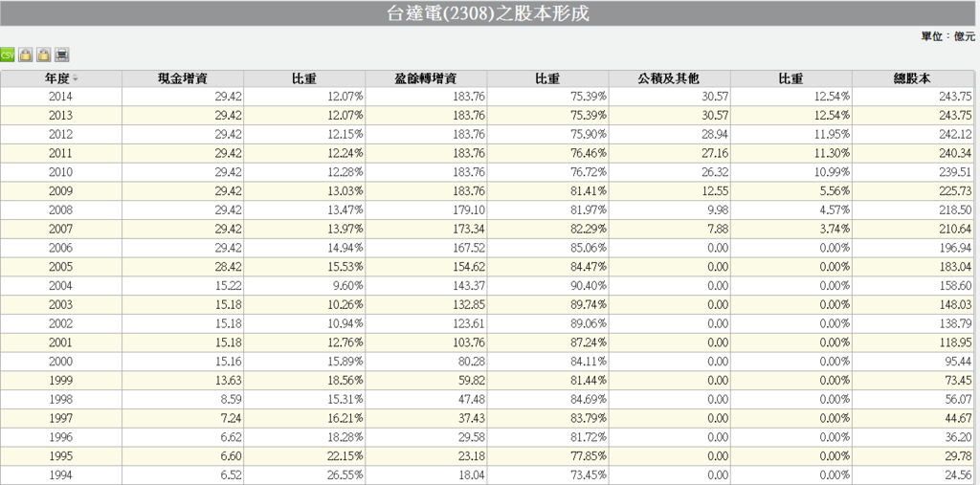This screenshot has height=485, width=980.
Task: Select the 1994 year cell
Action: (60, 475)
